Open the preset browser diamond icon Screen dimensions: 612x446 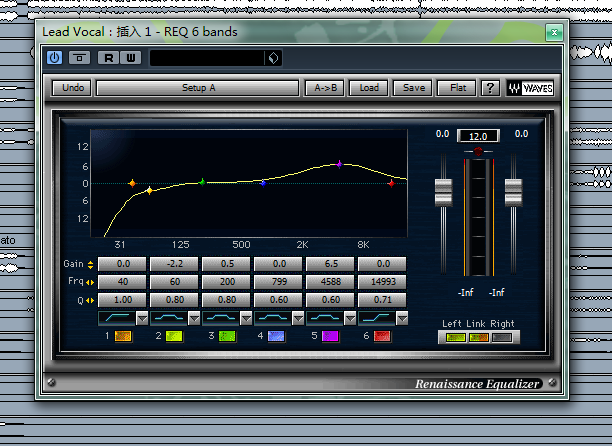point(273,58)
